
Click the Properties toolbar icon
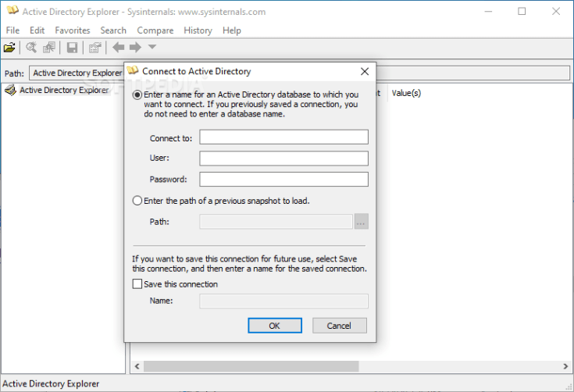pos(94,47)
